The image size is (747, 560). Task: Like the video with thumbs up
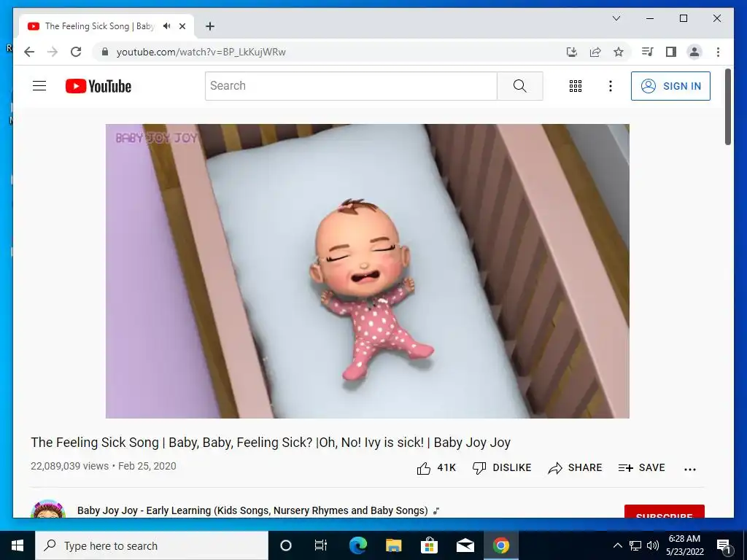436,468
